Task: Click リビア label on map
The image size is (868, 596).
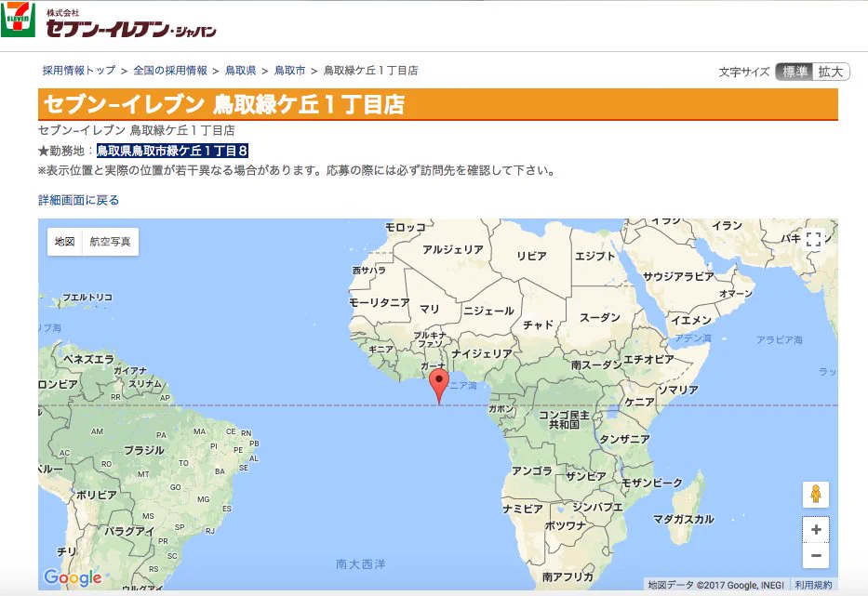Action: click(x=531, y=256)
